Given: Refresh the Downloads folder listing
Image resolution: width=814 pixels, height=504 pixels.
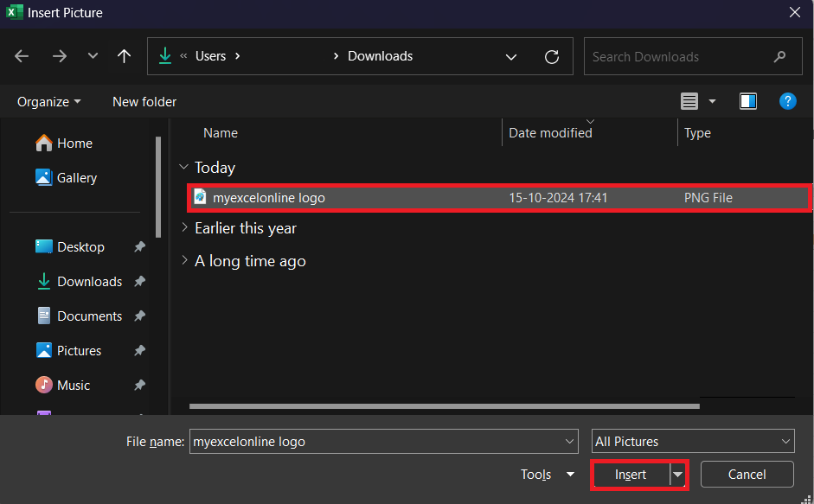Looking at the screenshot, I should tap(551, 56).
